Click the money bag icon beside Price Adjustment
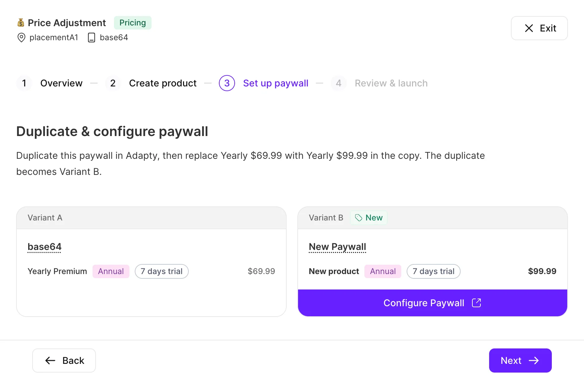584x392 pixels. pos(21,23)
